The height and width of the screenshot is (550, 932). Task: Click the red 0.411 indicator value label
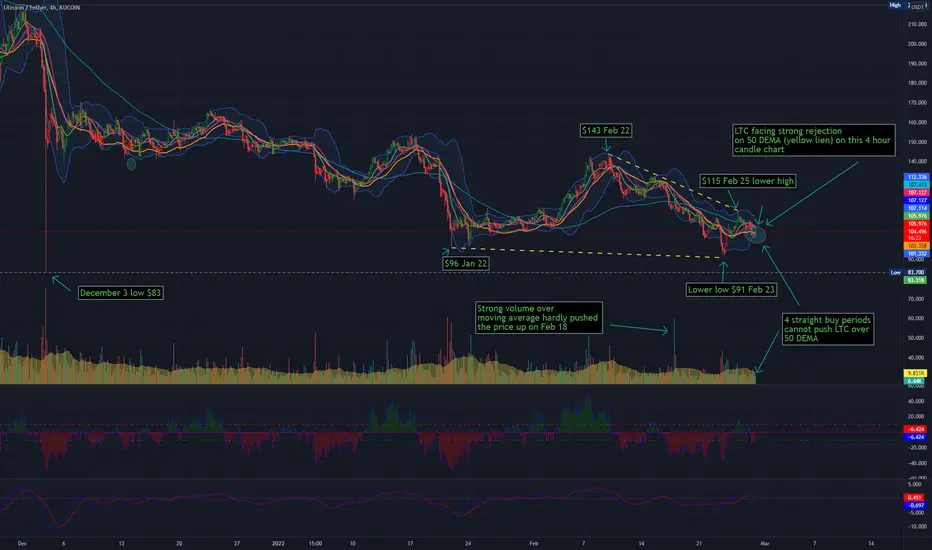(915, 498)
